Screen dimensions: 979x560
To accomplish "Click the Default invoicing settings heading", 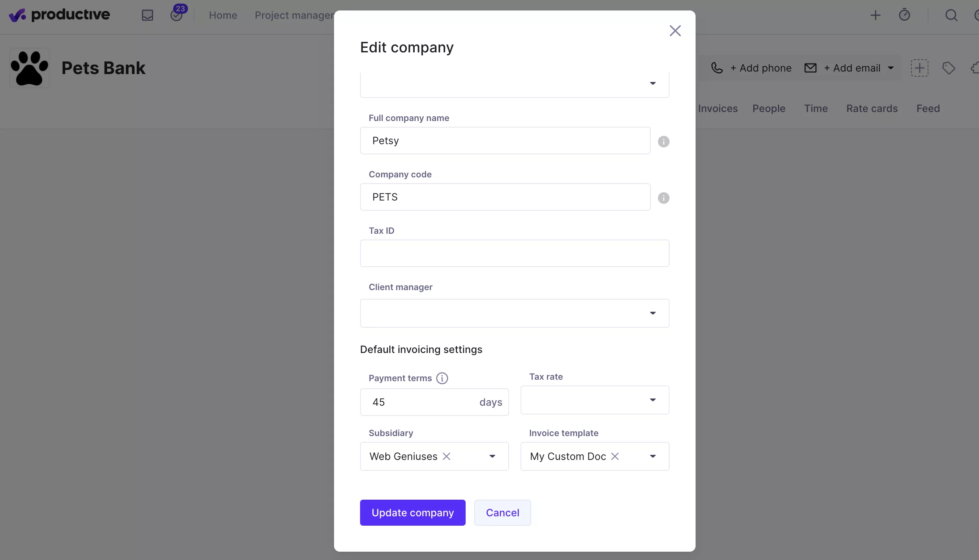I will click(x=421, y=350).
